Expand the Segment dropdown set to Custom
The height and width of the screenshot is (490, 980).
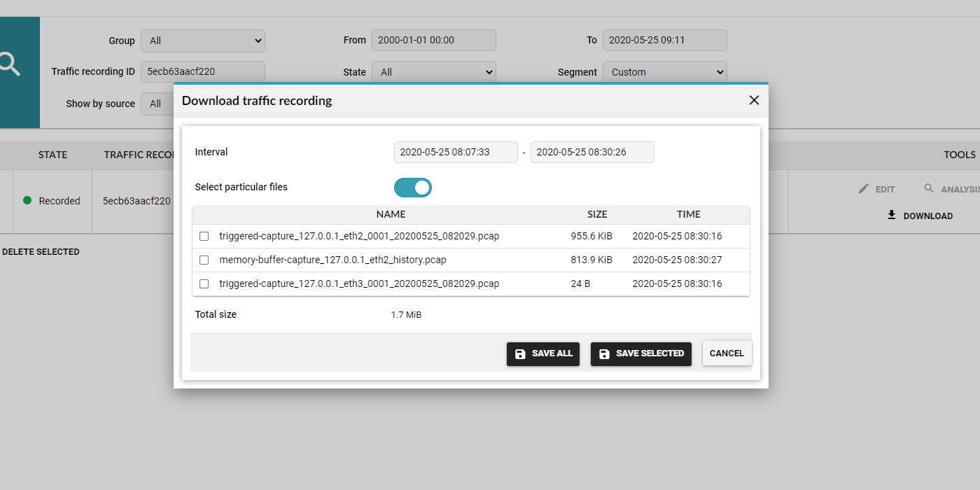[664, 72]
